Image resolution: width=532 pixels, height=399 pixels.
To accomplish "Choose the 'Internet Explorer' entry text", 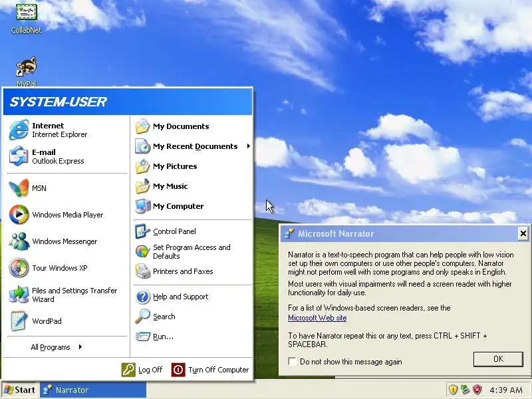I will (x=59, y=134).
